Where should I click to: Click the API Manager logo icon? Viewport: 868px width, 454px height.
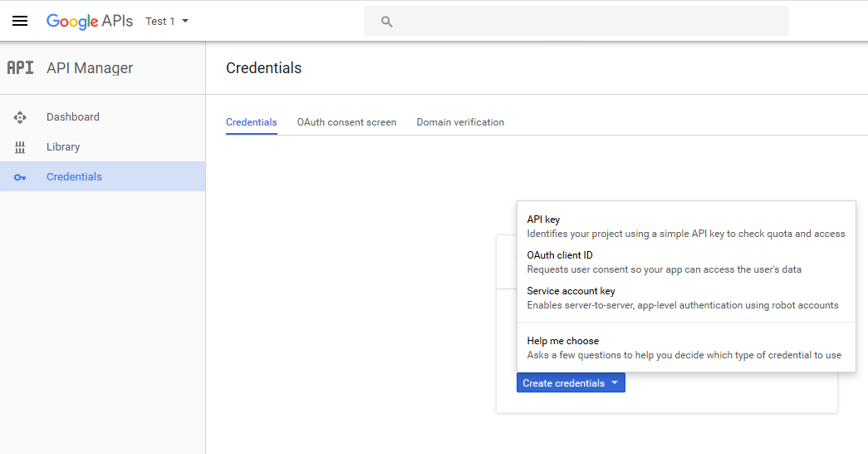tap(21, 67)
